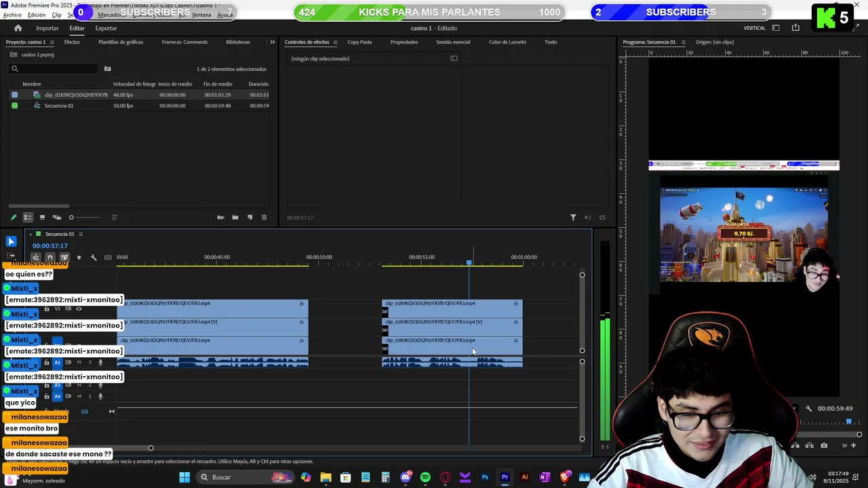Solo the A1 audio track
868x488 pixels.
tap(90, 363)
